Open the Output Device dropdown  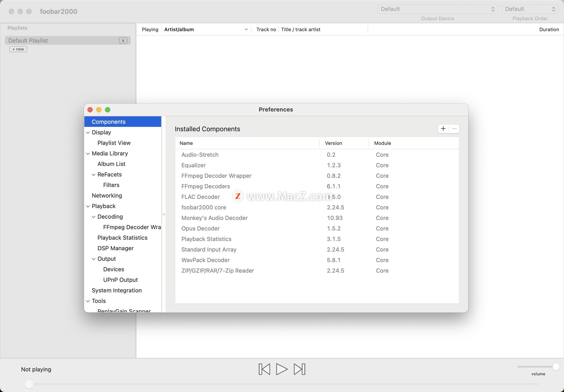(437, 9)
